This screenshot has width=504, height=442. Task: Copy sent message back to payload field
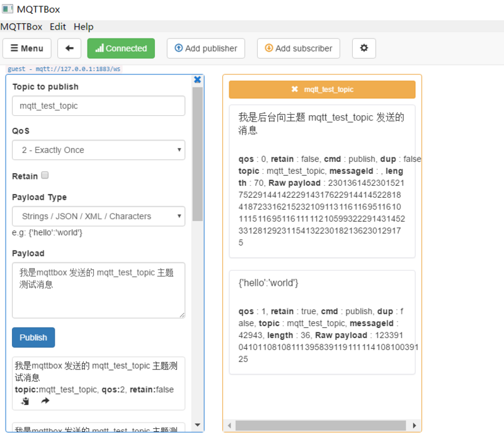point(24,402)
